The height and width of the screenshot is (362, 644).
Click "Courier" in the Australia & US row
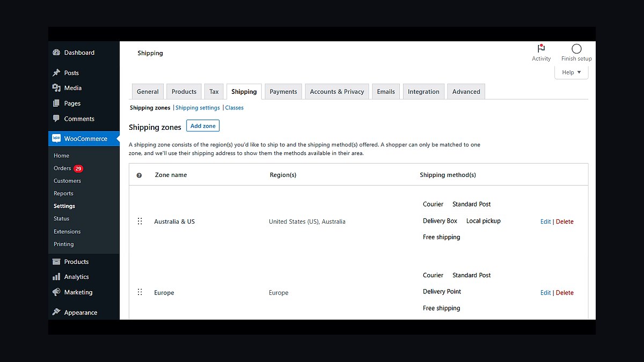pos(433,204)
